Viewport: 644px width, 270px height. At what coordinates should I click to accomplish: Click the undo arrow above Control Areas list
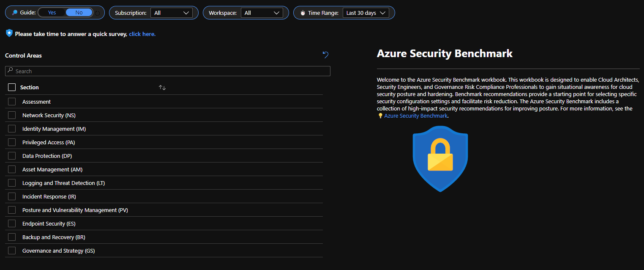click(325, 55)
